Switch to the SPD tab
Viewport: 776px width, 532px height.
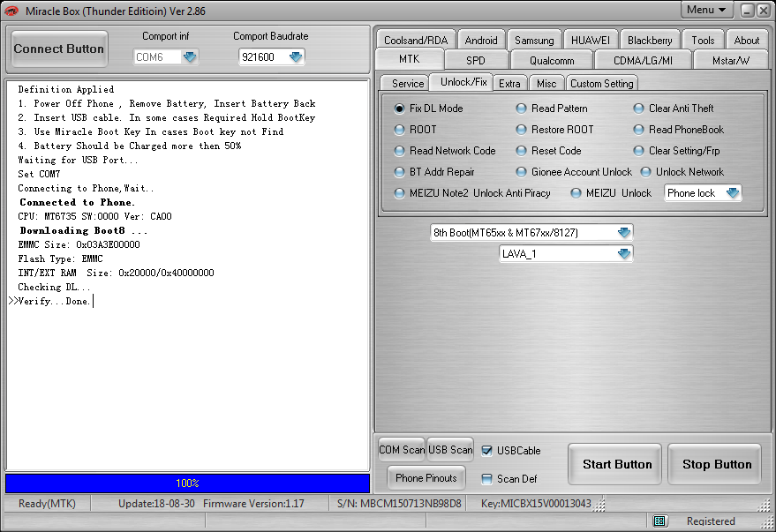click(x=476, y=60)
